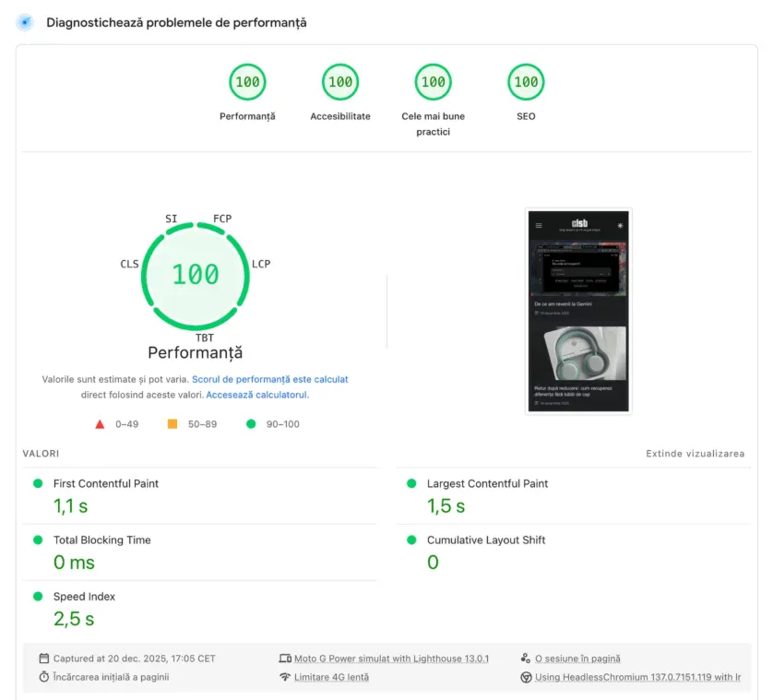The width and height of the screenshot is (773, 700).
Task: Click the calendar icon next to capture date
Action: point(43,658)
